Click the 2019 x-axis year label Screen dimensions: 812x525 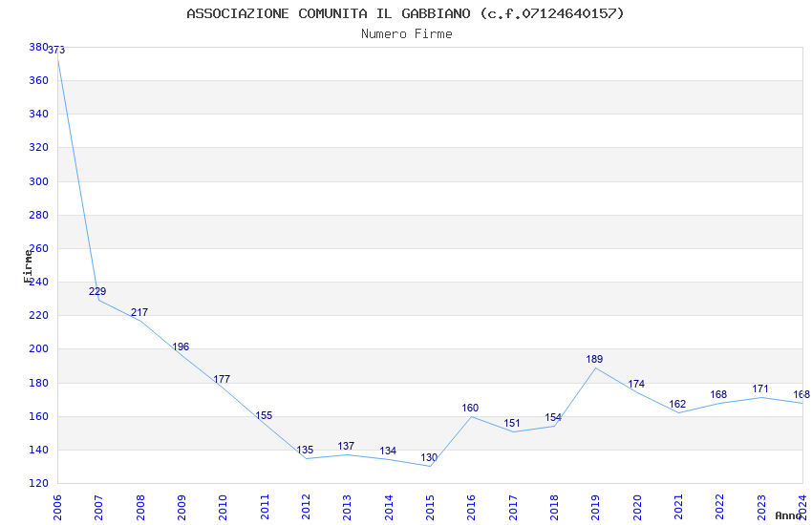click(595, 507)
